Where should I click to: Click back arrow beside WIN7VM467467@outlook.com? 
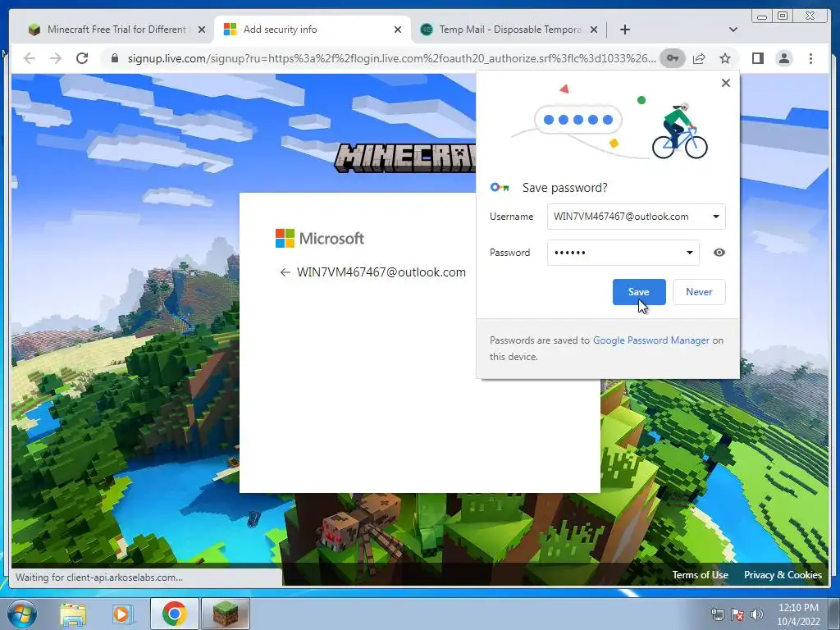285,272
